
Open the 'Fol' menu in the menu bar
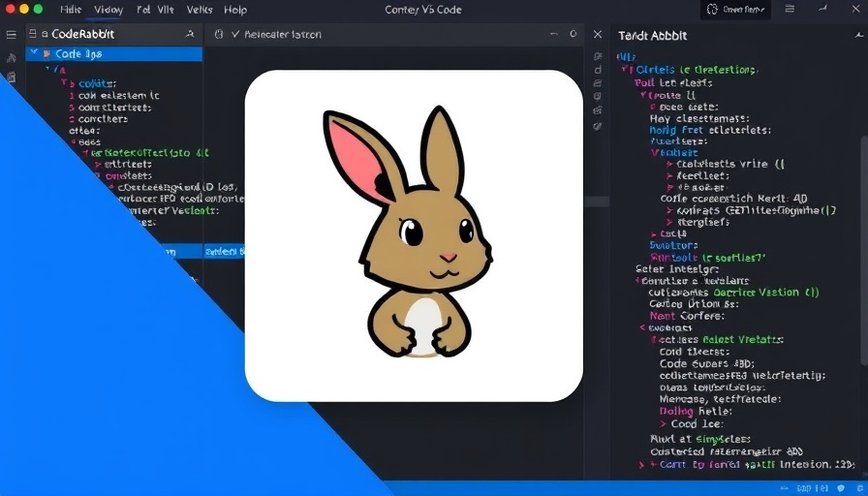click(x=143, y=10)
